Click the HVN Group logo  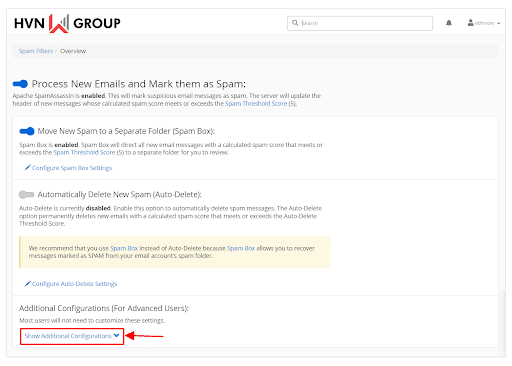(67, 23)
